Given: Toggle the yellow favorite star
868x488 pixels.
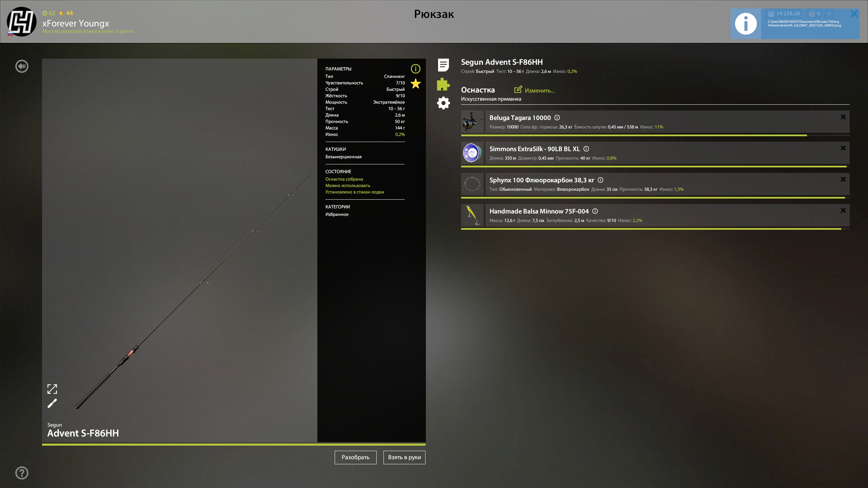Looking at the screenshot, I should 415,84.
